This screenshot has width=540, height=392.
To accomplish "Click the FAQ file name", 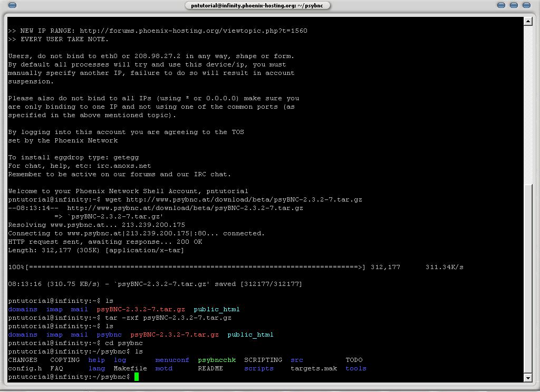I will (56, 369).
